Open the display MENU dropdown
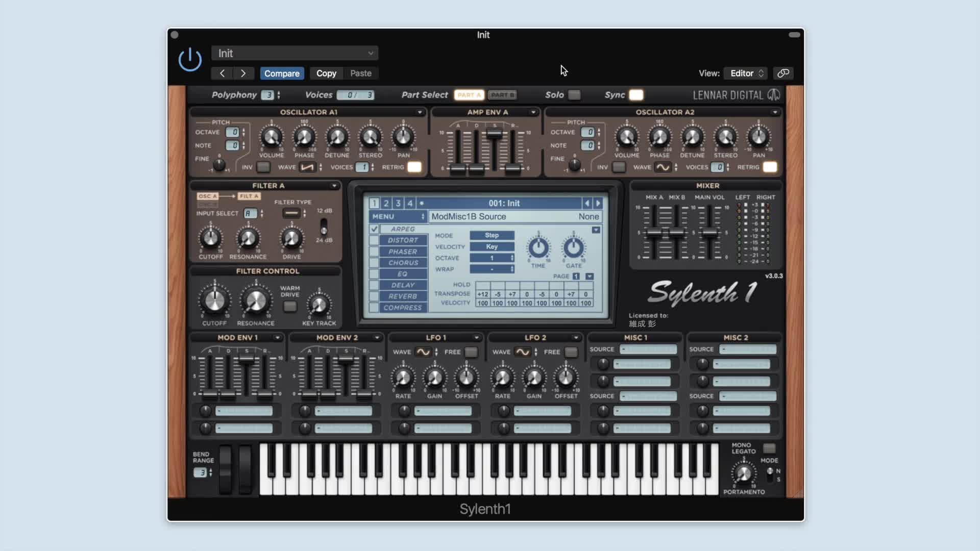This screenshot has height=551, width=980. (398, 216)
